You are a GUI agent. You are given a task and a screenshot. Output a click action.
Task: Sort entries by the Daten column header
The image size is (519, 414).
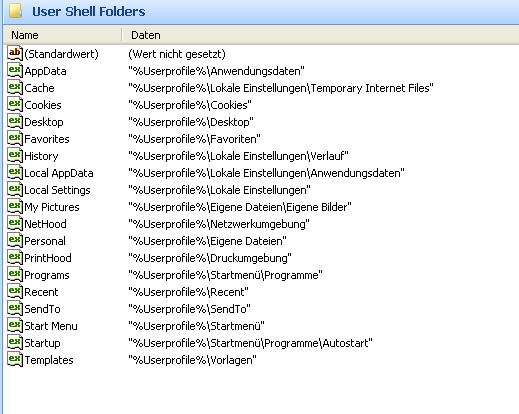[320, 35]
